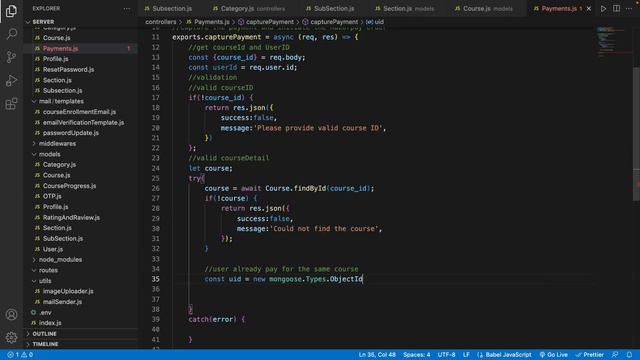Open the Explorer view icon

pos(11,11)
